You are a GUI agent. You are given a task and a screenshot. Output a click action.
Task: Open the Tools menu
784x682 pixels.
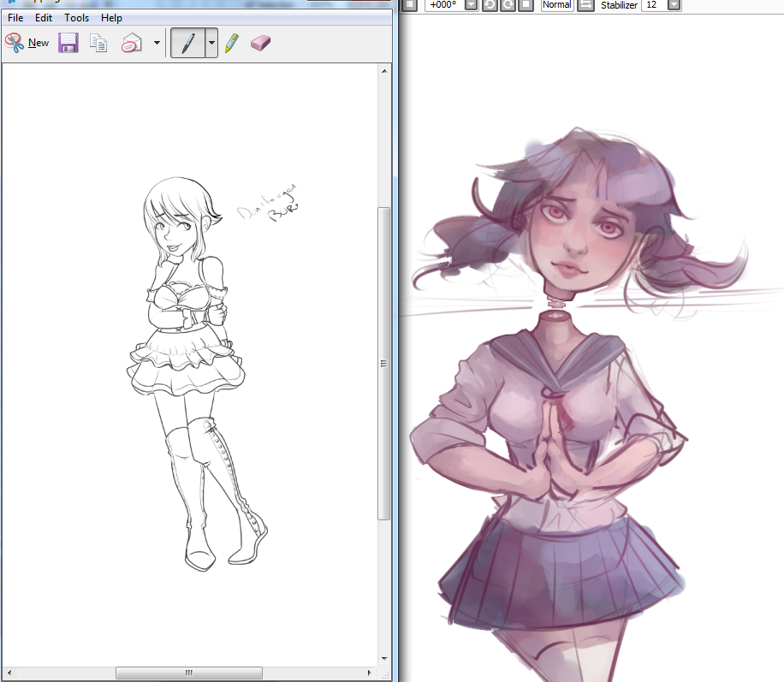[76, 18]
